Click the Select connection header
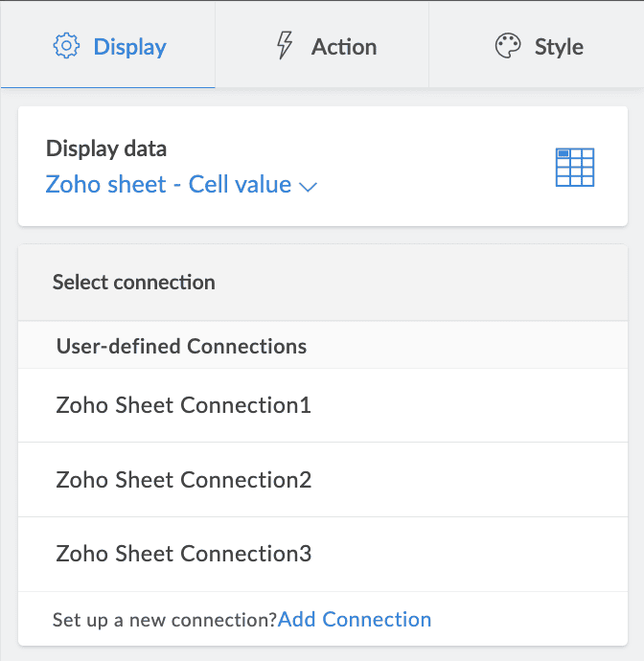The width and height of the screenshot is (644, 661). coord(134,282)
